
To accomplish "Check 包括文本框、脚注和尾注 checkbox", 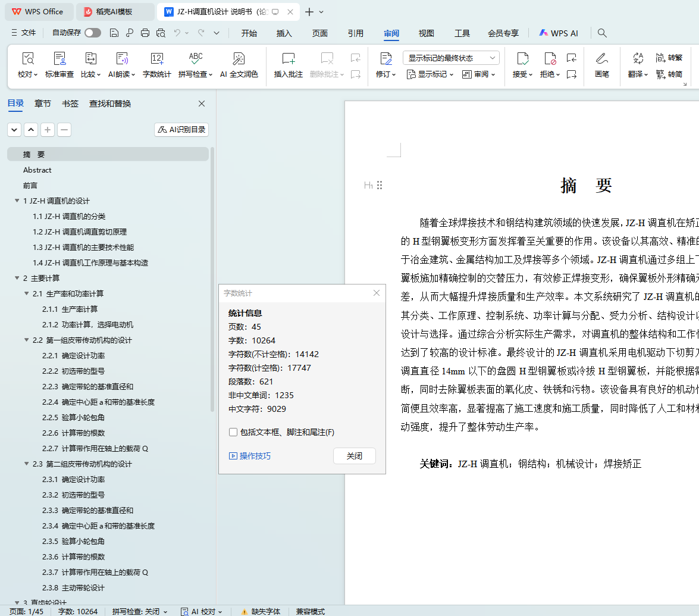I will 233,431.
